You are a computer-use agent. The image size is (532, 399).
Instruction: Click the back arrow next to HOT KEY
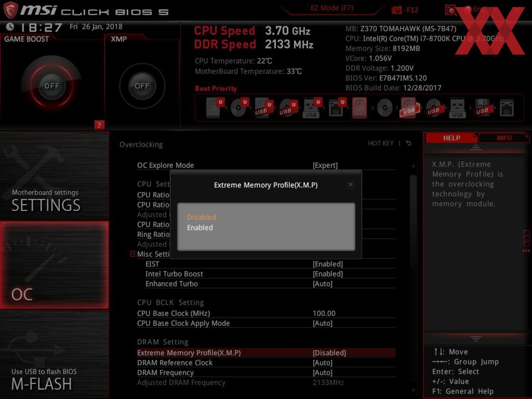tap(409, 143)
